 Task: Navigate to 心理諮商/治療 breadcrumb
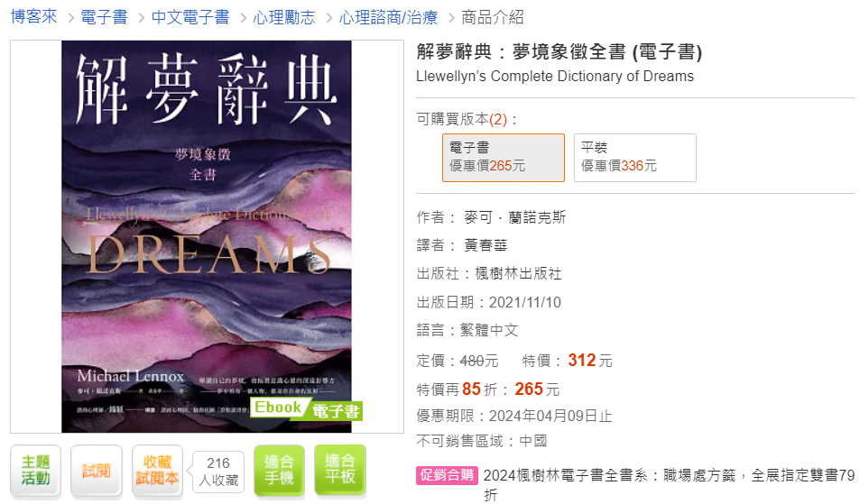388,17
